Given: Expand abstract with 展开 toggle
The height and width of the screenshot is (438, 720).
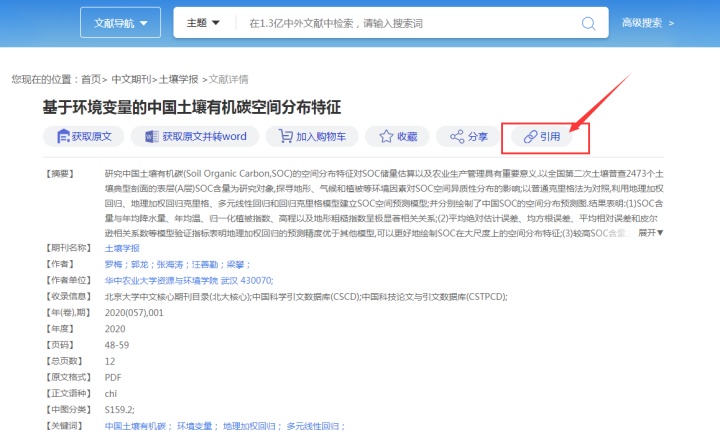Looking at the screenshot, I should tap(651, 233).
